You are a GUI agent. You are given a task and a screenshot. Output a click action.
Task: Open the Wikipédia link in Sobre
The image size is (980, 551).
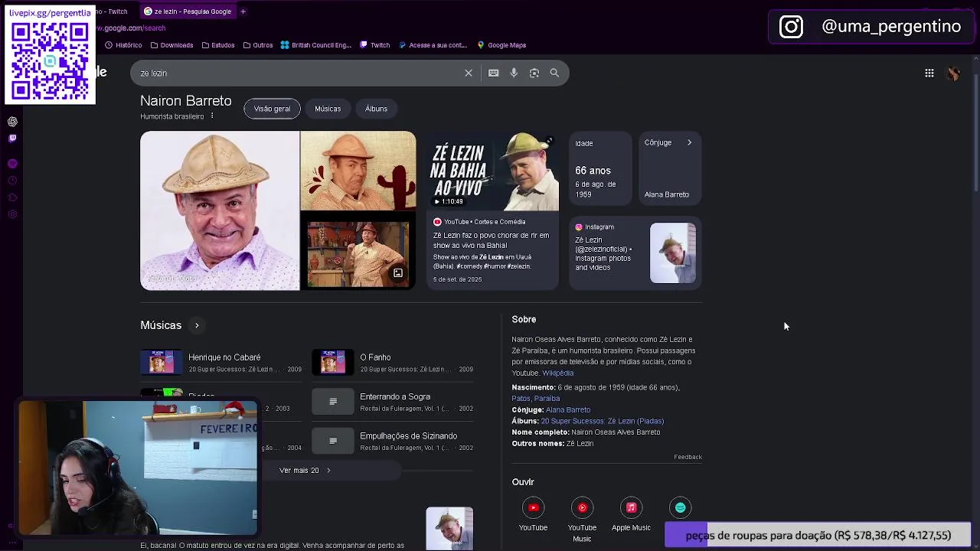click(557, 373)
